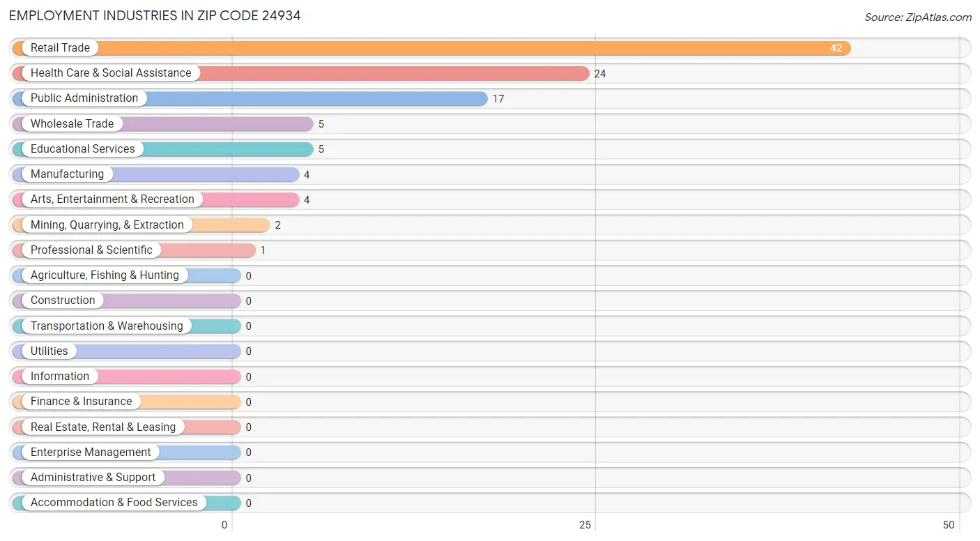Click the value 24 beside Health Care bar

pos(600,73)
